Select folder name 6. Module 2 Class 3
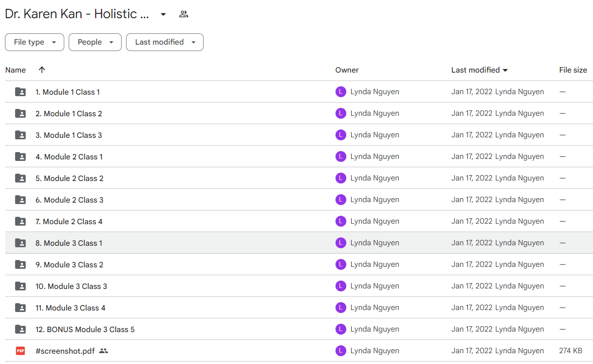The width and height of the screenshot is (593, 364). pyautogui.click(x=70, y=200)
